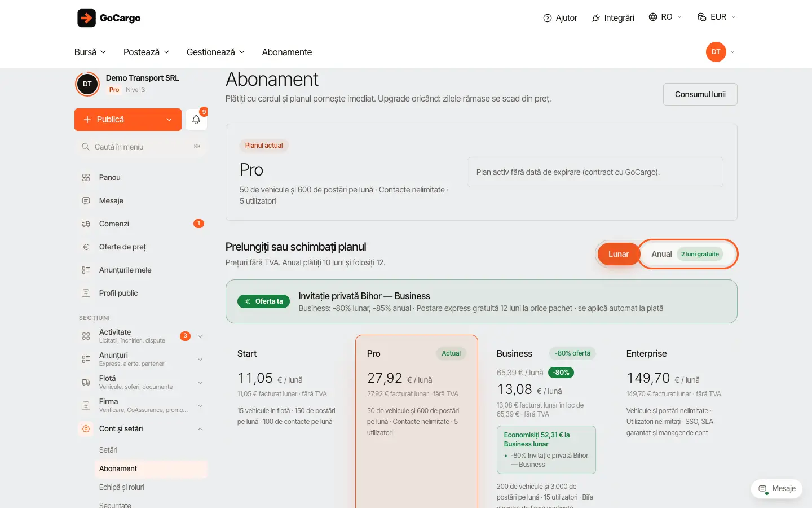
Task: Open Integrări plug icon
Action: [596, 18]
